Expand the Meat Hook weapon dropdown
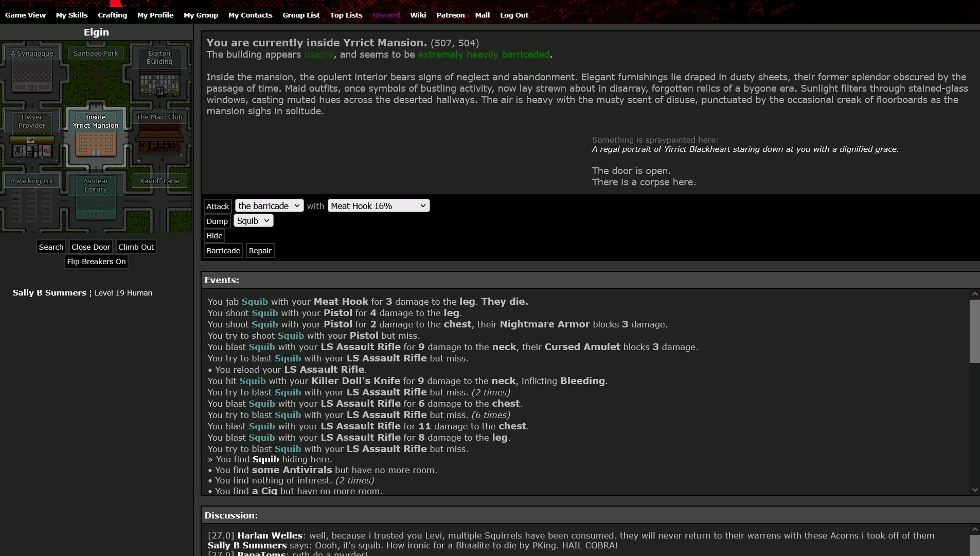 point(378,206)
